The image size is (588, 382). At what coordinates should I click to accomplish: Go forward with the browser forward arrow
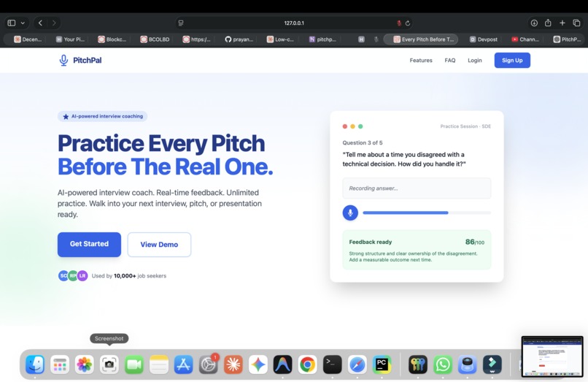point(54,23)
